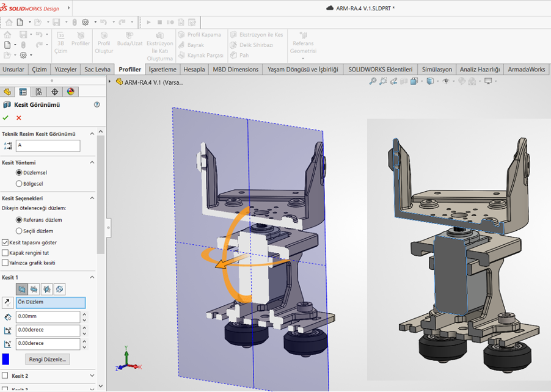Image resolution: width=551 pixels, height=392 pixels.
Task: Switch to the Sac Levha tab
Action: [97, 69]
